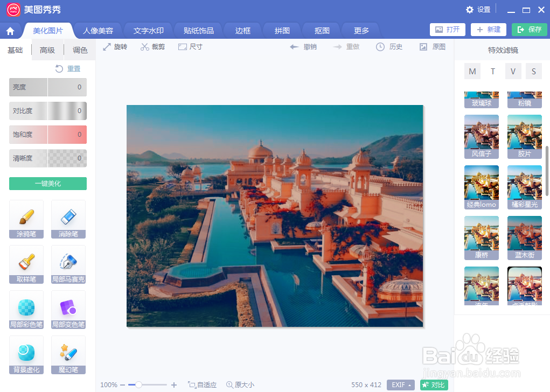Image resolution: width=550 pixels, height=392 pixels.
Task: Apply the 胶片 film filter thumbnail
Action: point(524,136)
